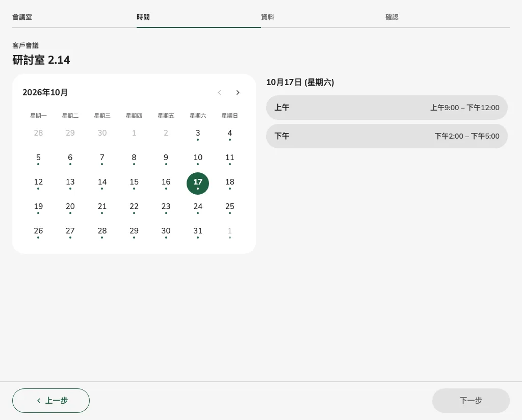
Task: Pick October 10 in the calendar
Action: 198,159
